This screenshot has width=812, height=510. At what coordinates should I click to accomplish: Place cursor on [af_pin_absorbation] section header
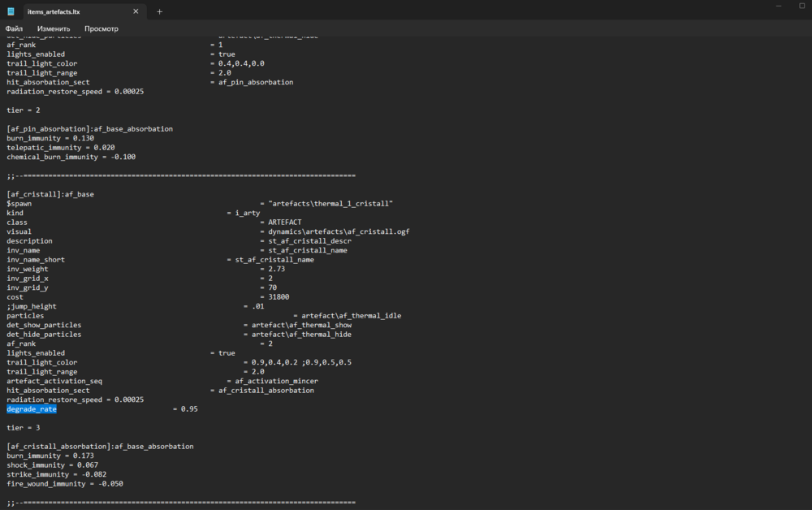point(89,129)
